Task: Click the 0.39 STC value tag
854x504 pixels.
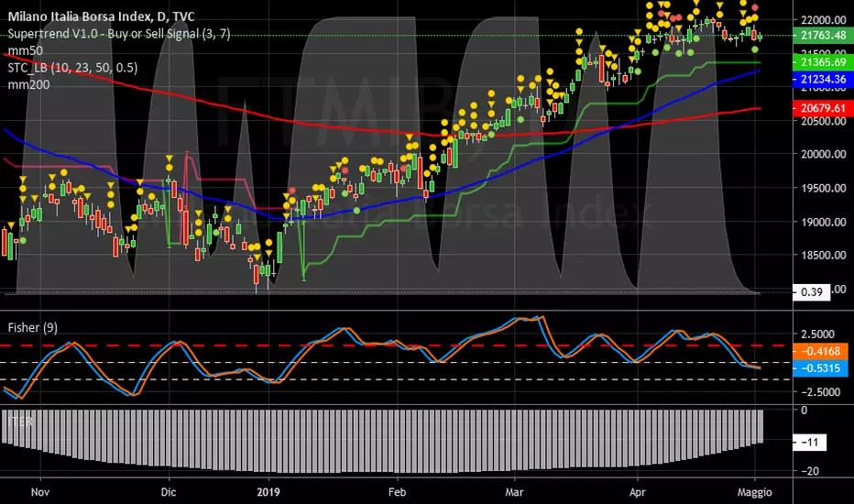Action: tap(812, 292)
